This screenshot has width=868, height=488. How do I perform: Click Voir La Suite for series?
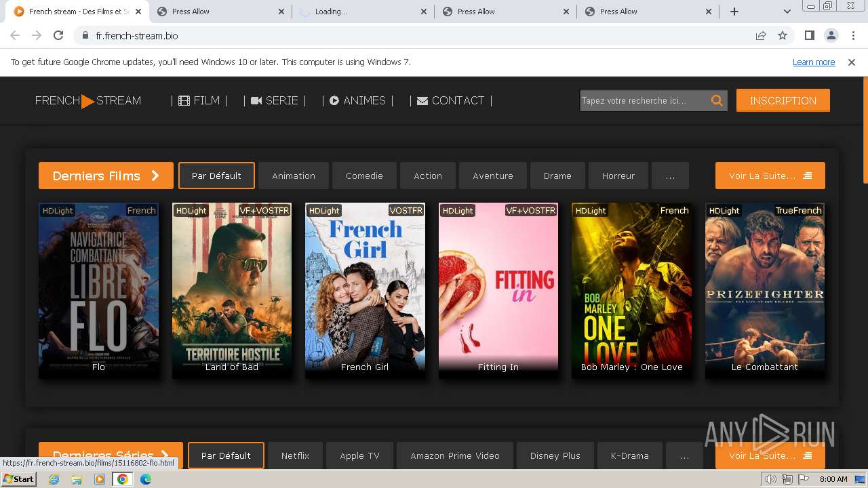[x=770, y=455]
